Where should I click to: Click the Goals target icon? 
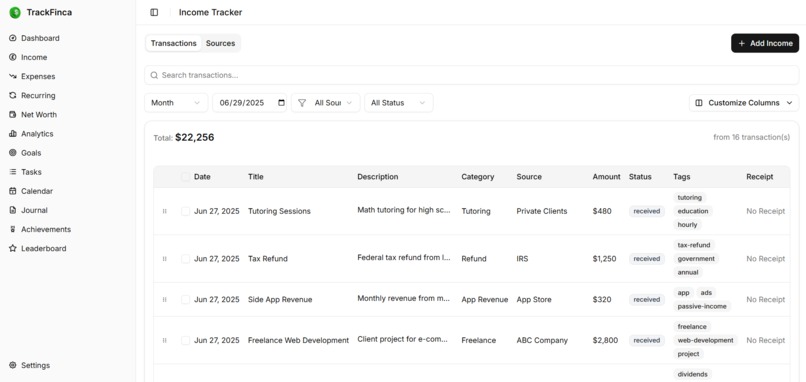13,153
